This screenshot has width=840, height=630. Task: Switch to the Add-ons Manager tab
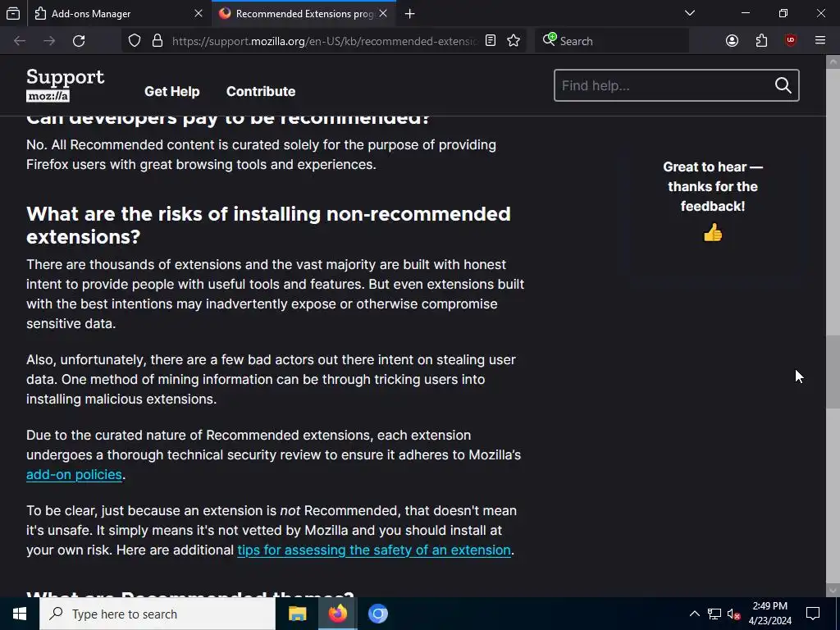[x=118, y=13]
